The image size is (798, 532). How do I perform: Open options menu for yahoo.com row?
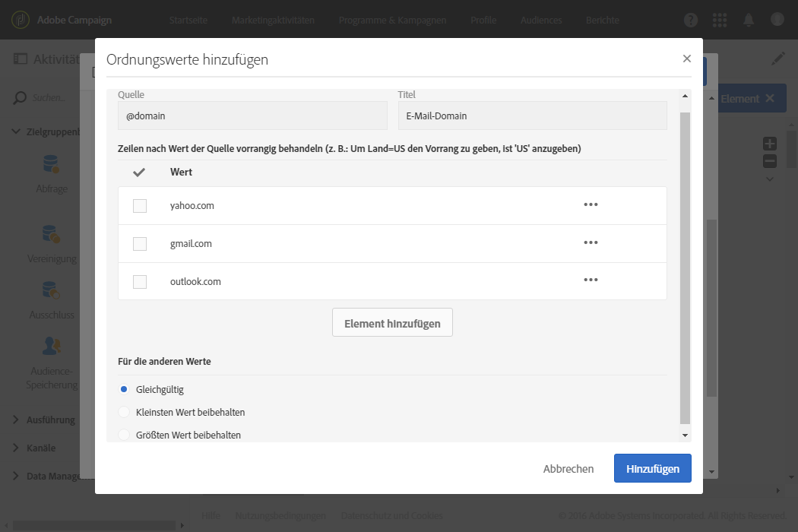tap(591, 204)
